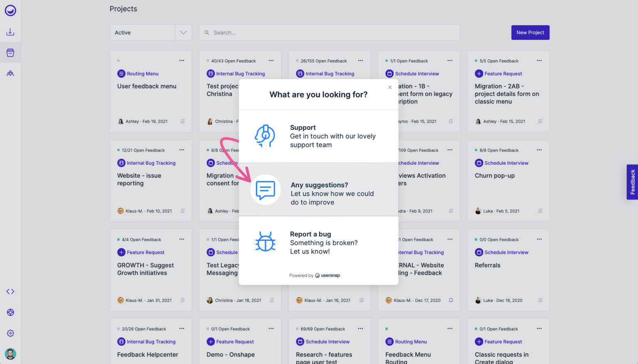638x364 pixels.
Task: Click your profile avatar at the sidebar bottom
Action: [10, 354]
